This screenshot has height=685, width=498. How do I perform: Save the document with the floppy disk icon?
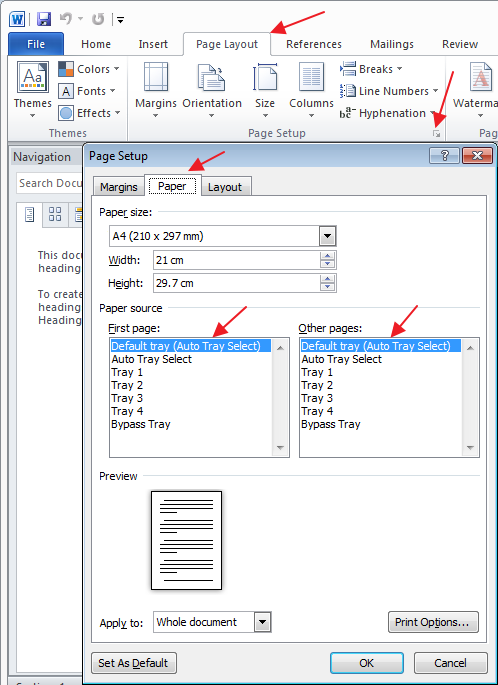tap(44, 19)
